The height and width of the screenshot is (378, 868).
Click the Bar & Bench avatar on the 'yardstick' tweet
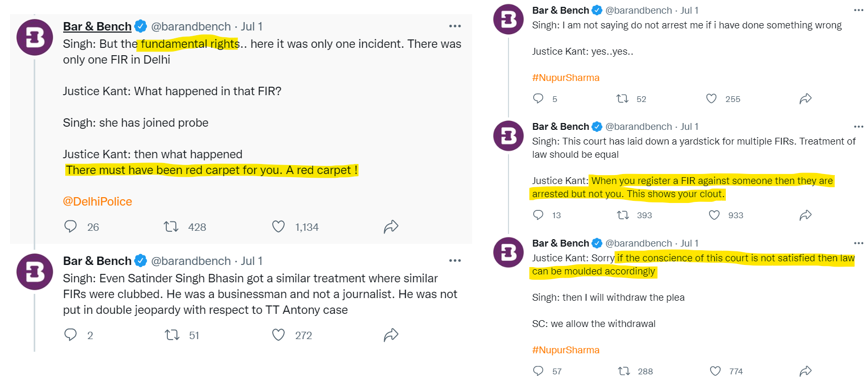point(508,136)
